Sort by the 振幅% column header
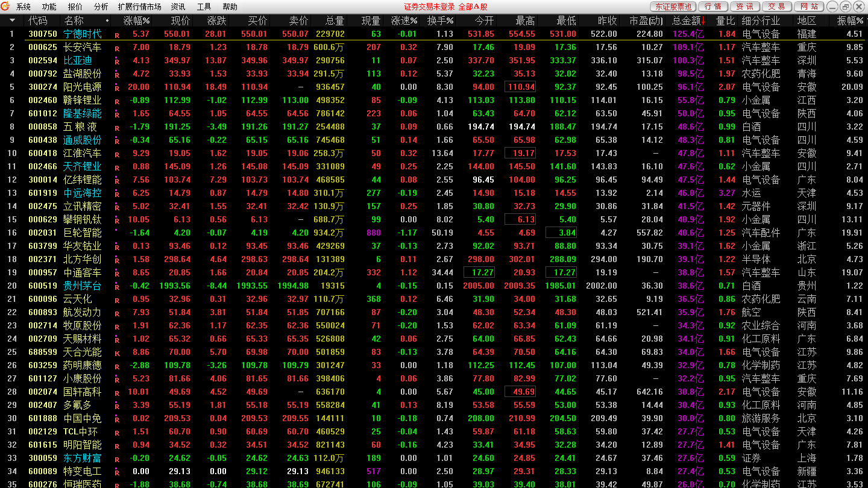Image resolution: width=868 pixels, height=488 pixels. coord(850,20)
